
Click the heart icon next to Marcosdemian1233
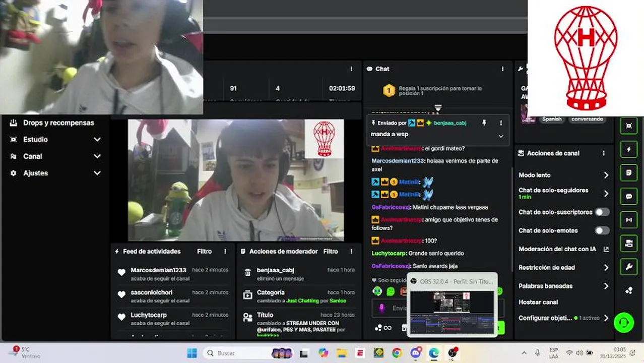121,272
